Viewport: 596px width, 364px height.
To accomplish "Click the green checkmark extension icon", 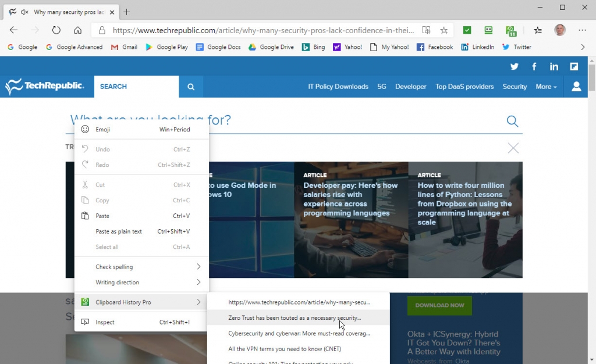I will click(x=466, y=30).
